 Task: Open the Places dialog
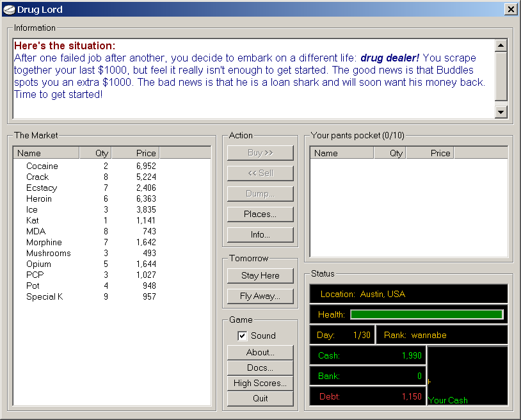pyautogui.click(x=260, y=214)
